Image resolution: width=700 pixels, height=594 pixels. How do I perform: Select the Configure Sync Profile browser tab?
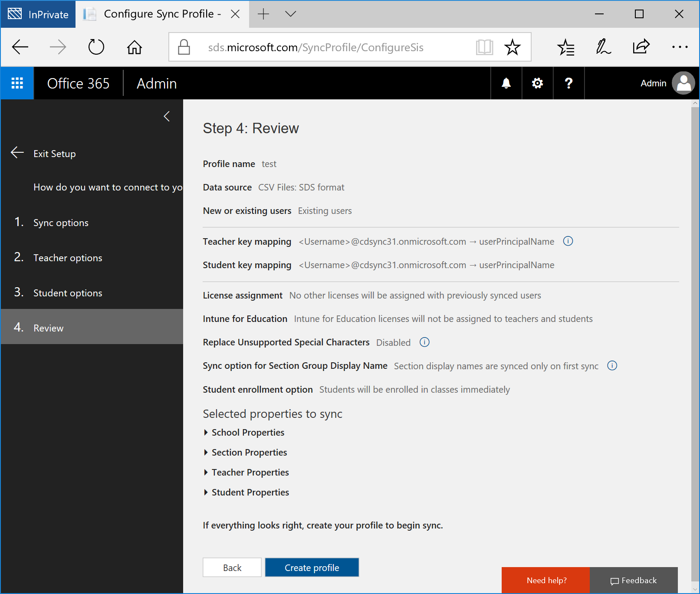click(162, 14)
